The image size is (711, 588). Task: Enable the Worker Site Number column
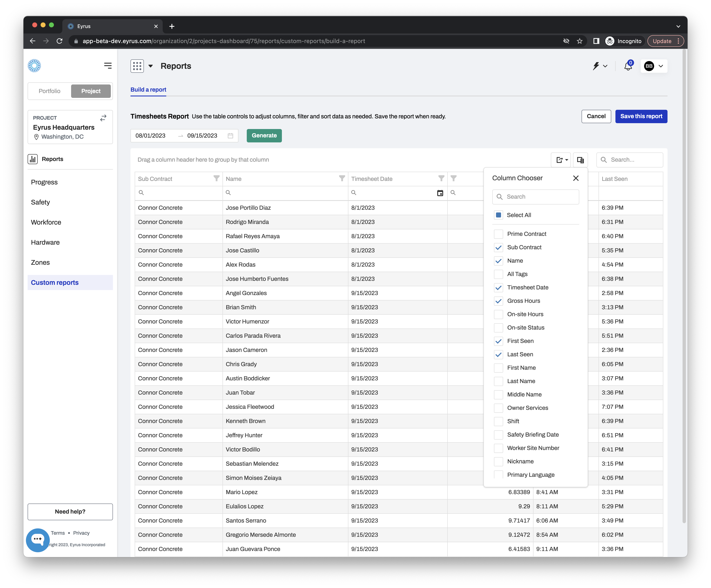pos(498,448)
